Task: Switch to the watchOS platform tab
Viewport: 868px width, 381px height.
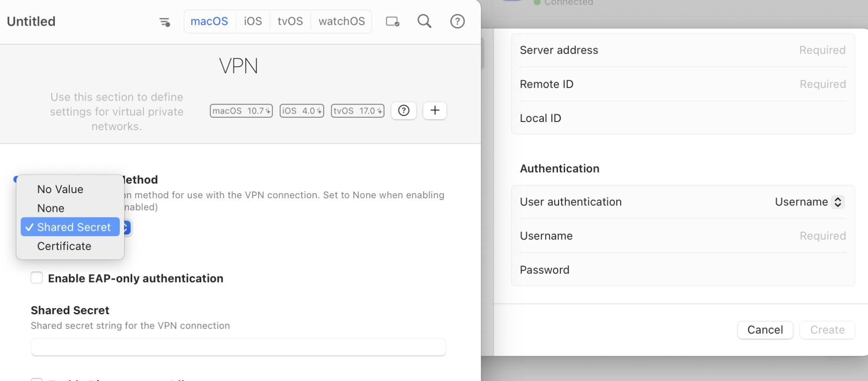Action: pos(342,21)
